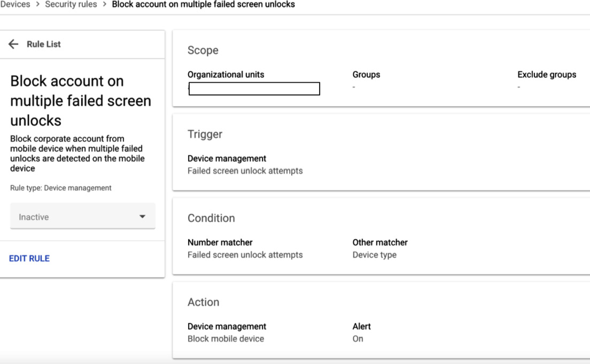The width and height of the screenshot is (590, 364).
Task: Click the dropdown arrow in the status selector
Action: click(x=142, y=217)
